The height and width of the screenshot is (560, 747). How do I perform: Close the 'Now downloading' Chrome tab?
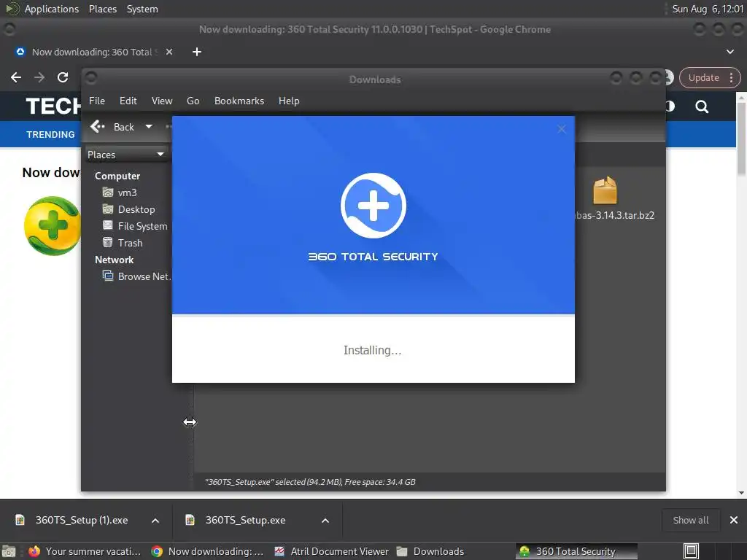coord(169,52)
